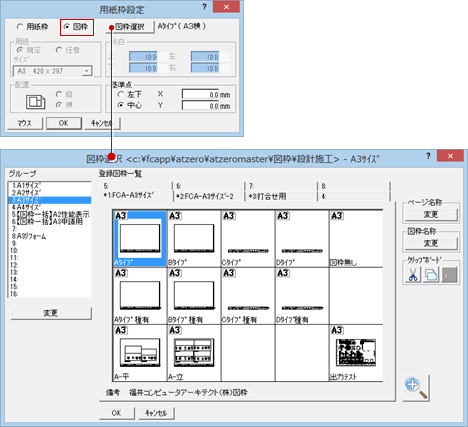Open help in the 図枠選択 dialog
Image resolution: width=468 pixels, height=427 pixels.
[428, 156]
